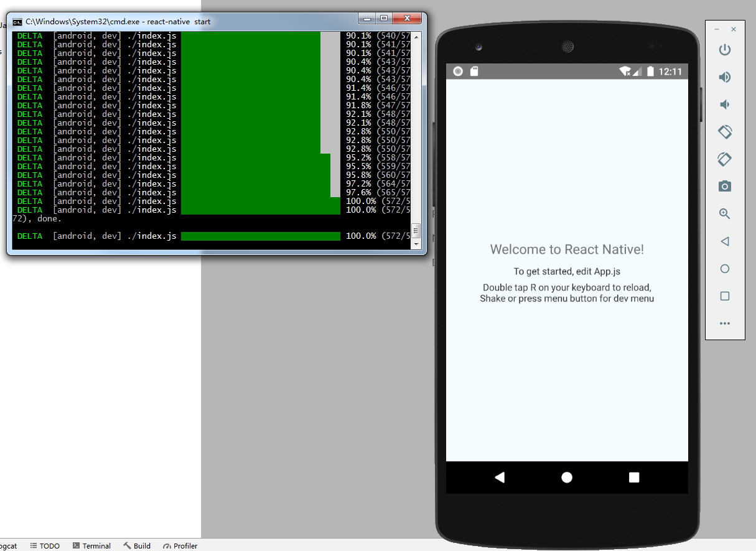The height and width of the screenshot is (551, 756).
Task: Click emulator toolbar Back triangle icon
Action: 724,241
